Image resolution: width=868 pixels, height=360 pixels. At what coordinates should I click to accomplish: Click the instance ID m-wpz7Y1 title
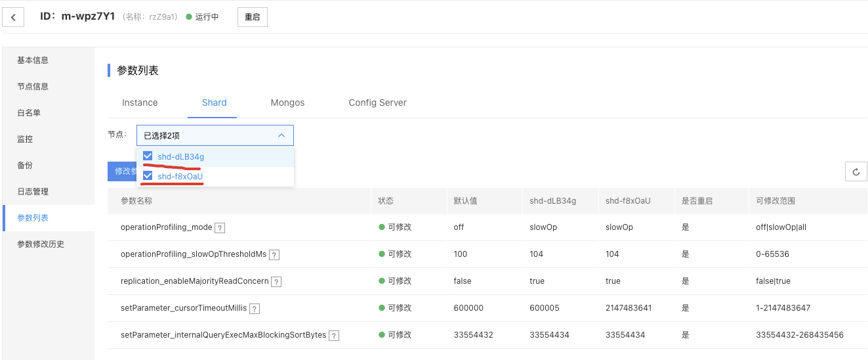78,16
